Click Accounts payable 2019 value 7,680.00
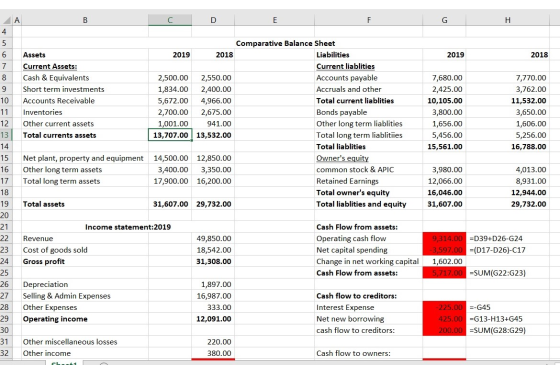 coord(444,78)
